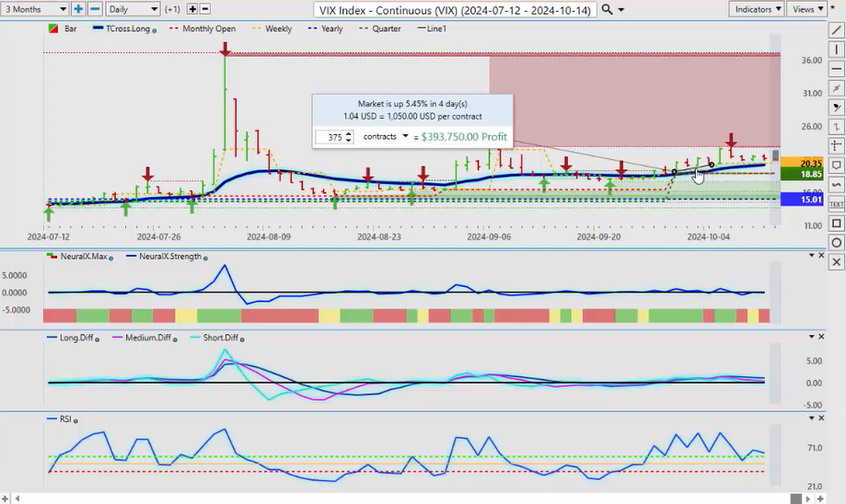Image resolution: width=846 pixels, height=504 pixels.
Task: Click the VIX Index symbol field
Action: click(x=455, y=10)
